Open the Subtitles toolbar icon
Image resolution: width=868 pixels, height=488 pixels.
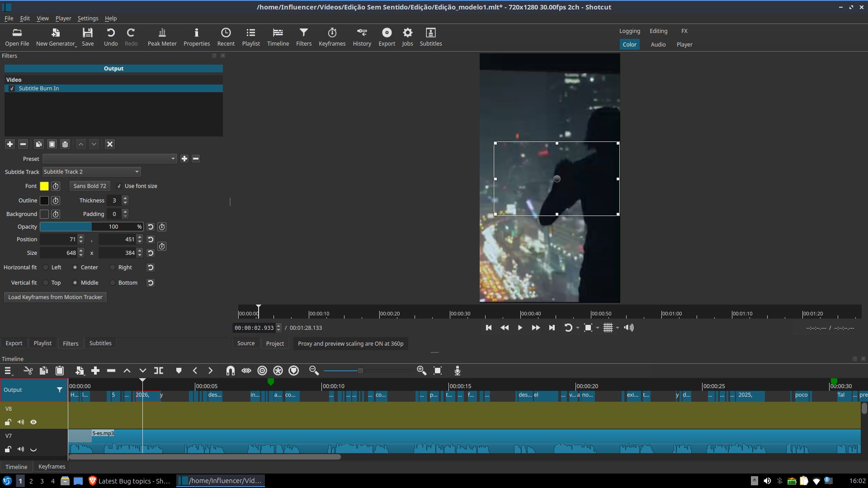[430, 37]
